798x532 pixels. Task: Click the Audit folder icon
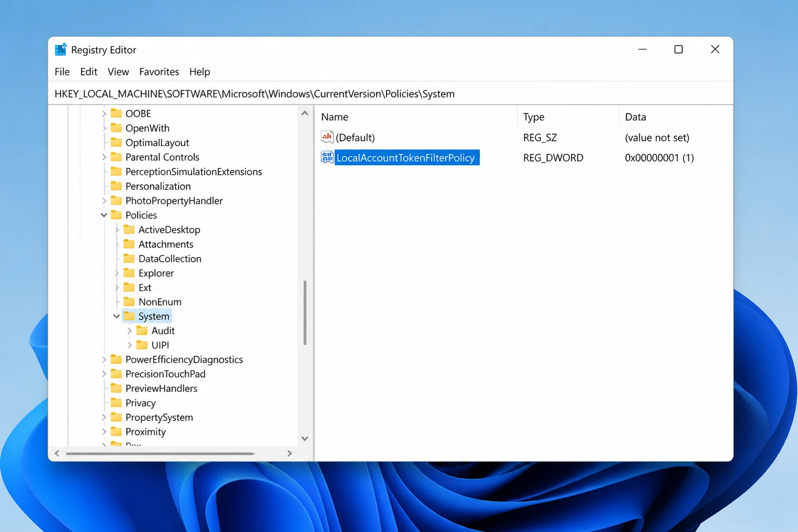pyautogui.click(x=142, y=330)
